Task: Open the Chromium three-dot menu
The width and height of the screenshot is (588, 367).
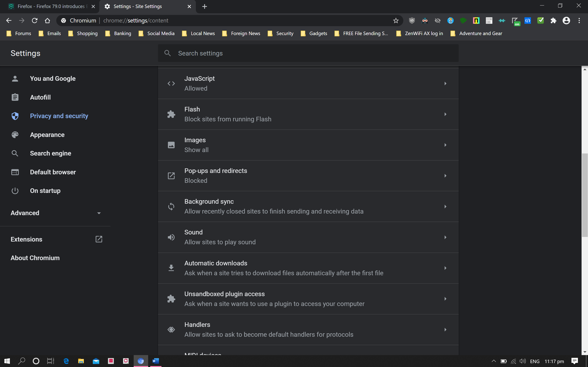Action: [579, 21]
